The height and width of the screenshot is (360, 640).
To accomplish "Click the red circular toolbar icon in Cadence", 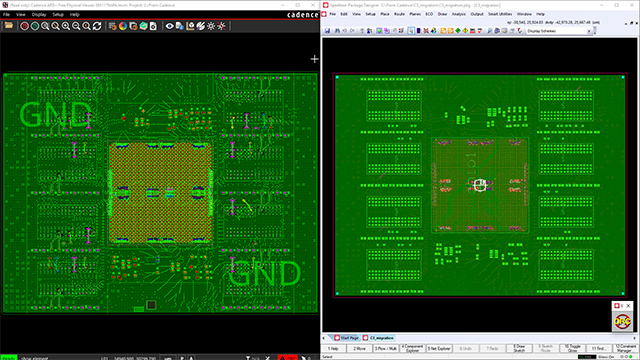I will click(x=24, y=26).
